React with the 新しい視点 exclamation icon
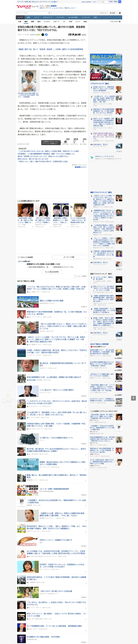Screen dimensions: 138x644 (83, 142)
